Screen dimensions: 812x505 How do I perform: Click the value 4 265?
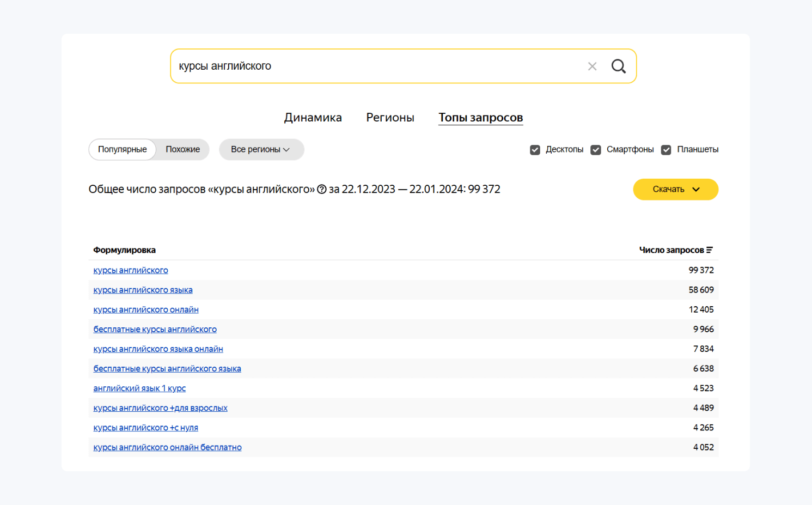(x=703, y=428)
